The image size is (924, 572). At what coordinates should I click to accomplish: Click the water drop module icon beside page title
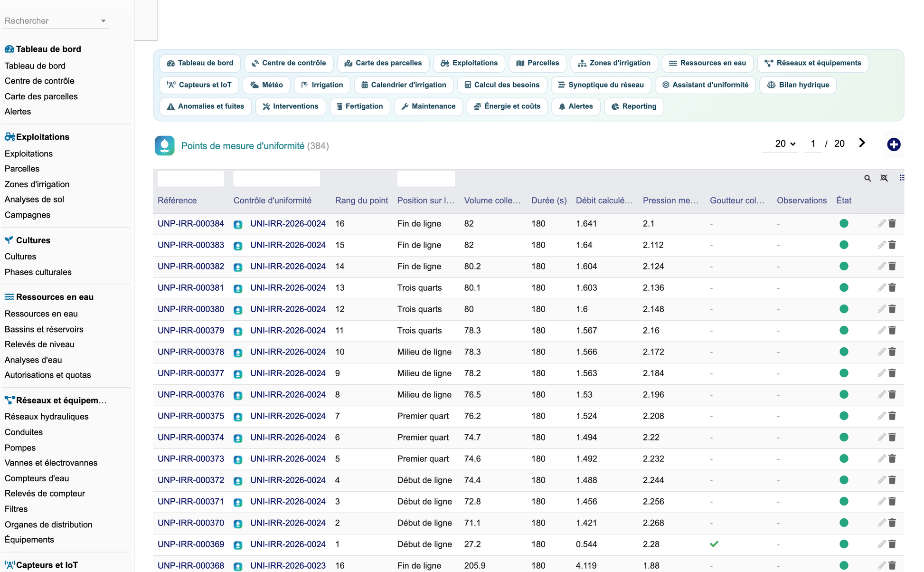pos(164,145)
